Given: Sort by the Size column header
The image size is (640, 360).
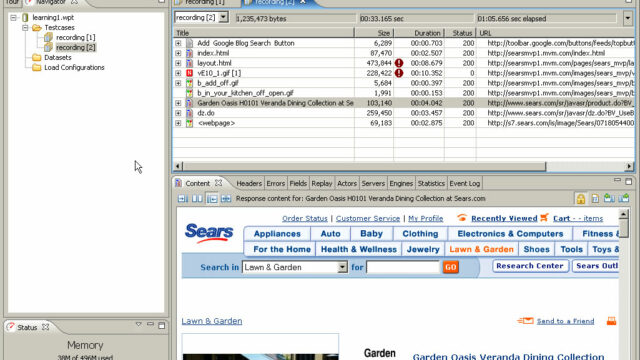Looking at the screenshot, I should click(374, 33).
